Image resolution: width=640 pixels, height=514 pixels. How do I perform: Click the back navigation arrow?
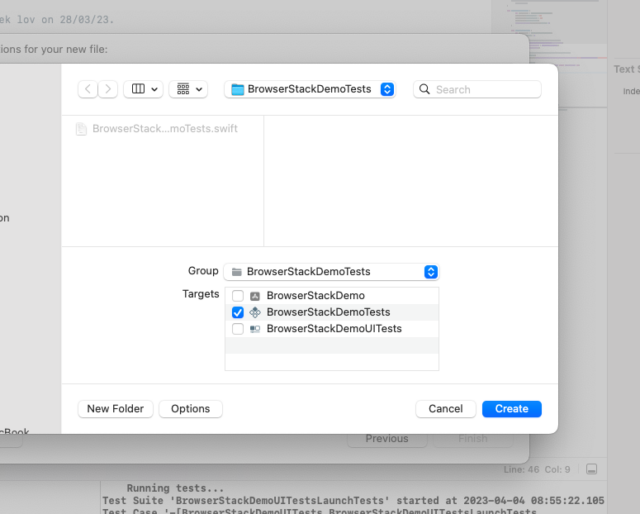88,89
